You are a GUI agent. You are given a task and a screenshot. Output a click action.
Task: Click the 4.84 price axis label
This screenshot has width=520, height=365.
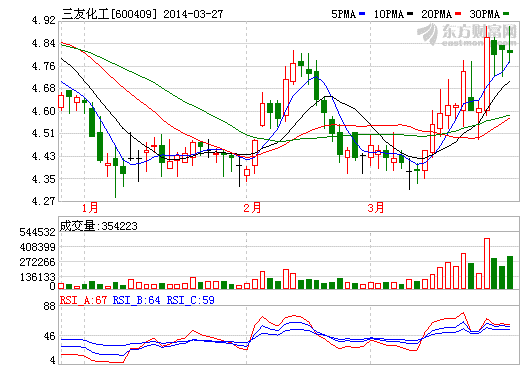point(43,43)
